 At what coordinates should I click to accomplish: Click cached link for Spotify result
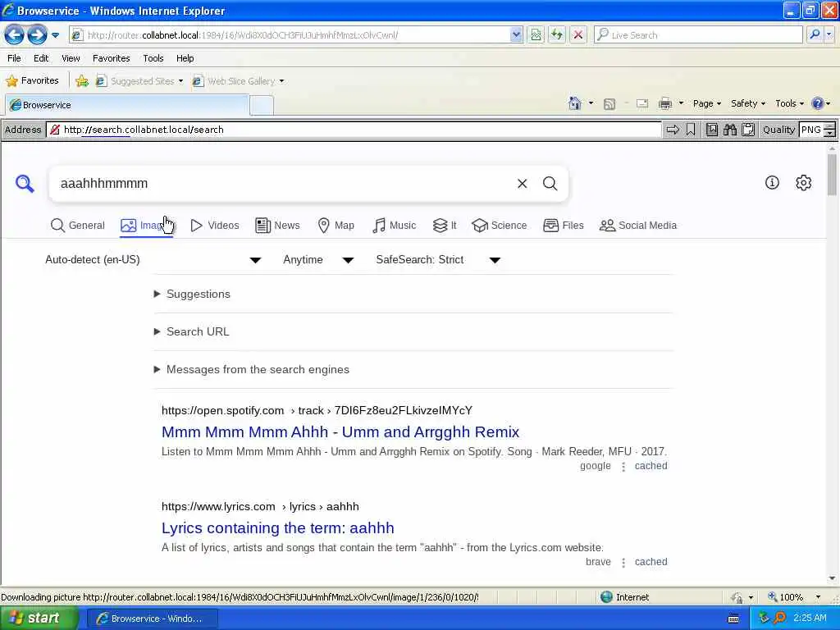(651, 466)
